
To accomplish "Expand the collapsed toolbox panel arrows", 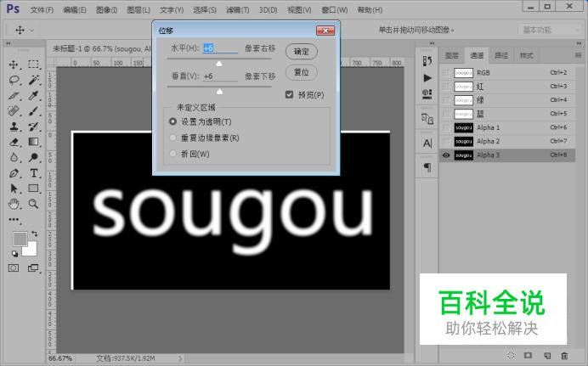I will 8,44.
